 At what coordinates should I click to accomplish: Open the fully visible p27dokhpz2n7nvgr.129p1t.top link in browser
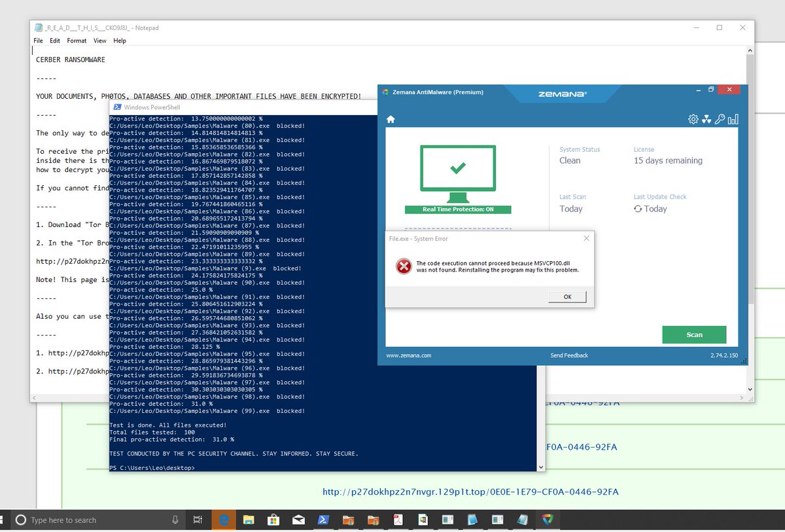click(x=470, y=491)
